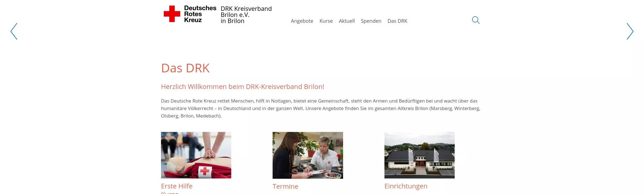This screenshot has width=644, height=194.
Task: Open the Spenden menu item
Action: pos(371,21)
